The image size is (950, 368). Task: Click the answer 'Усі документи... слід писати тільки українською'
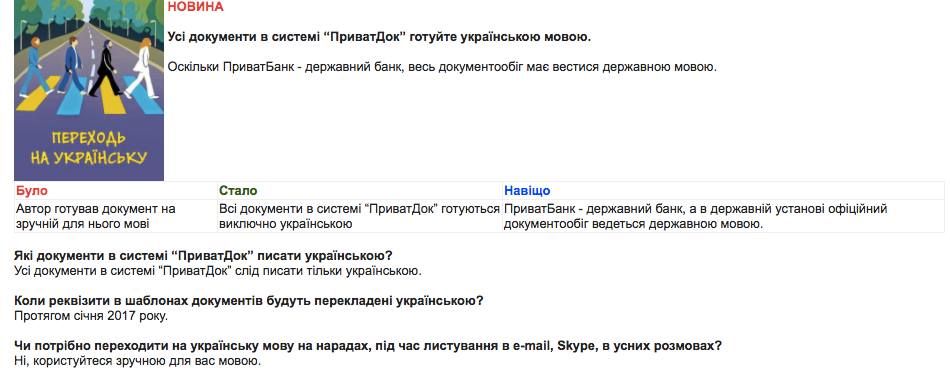[218, 270]
